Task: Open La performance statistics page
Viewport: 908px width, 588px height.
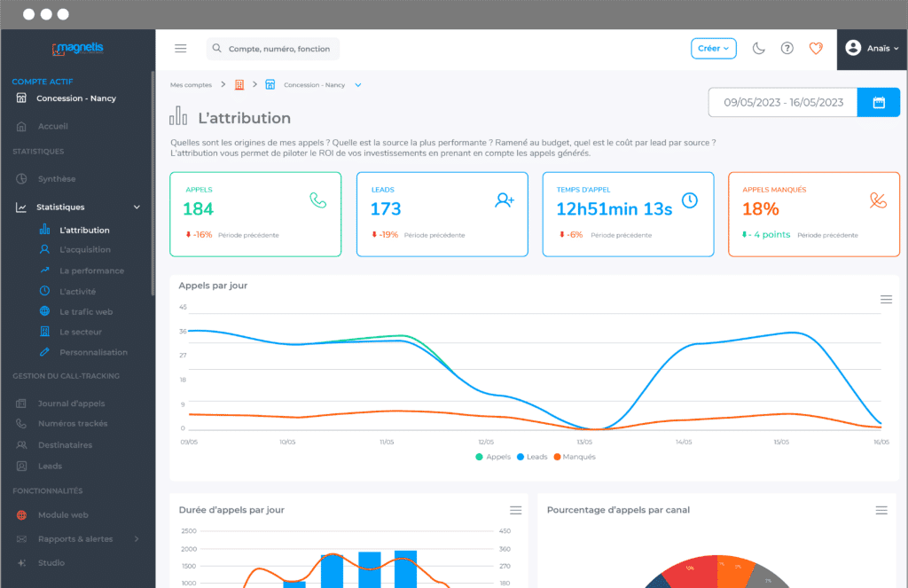Action: pyautogui.click(x=91, y=270)
